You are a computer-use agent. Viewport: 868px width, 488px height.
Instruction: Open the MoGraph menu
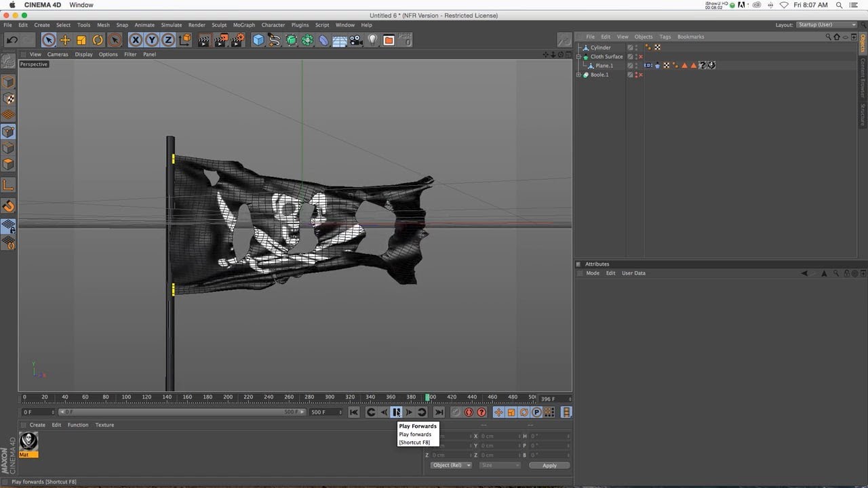[244, 25]
